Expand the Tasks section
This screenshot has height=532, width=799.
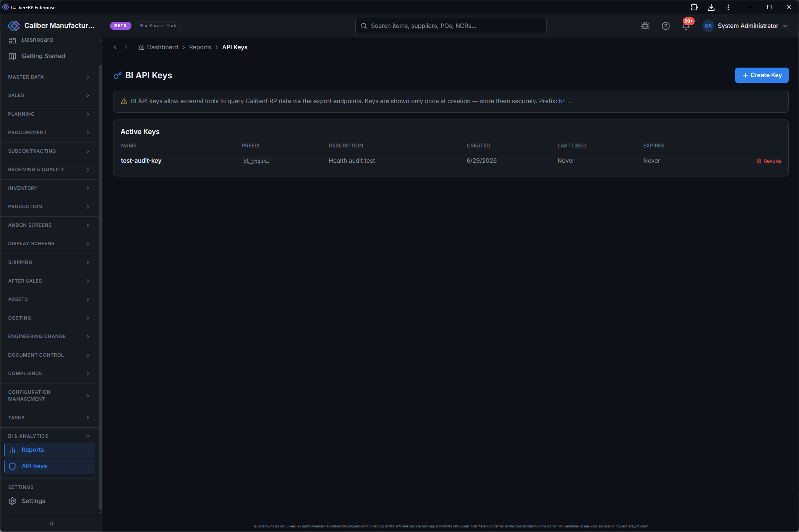click(x=50, y=418)
